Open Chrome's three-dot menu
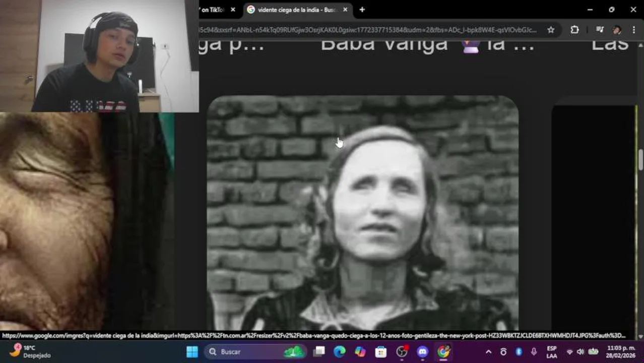 633,30
